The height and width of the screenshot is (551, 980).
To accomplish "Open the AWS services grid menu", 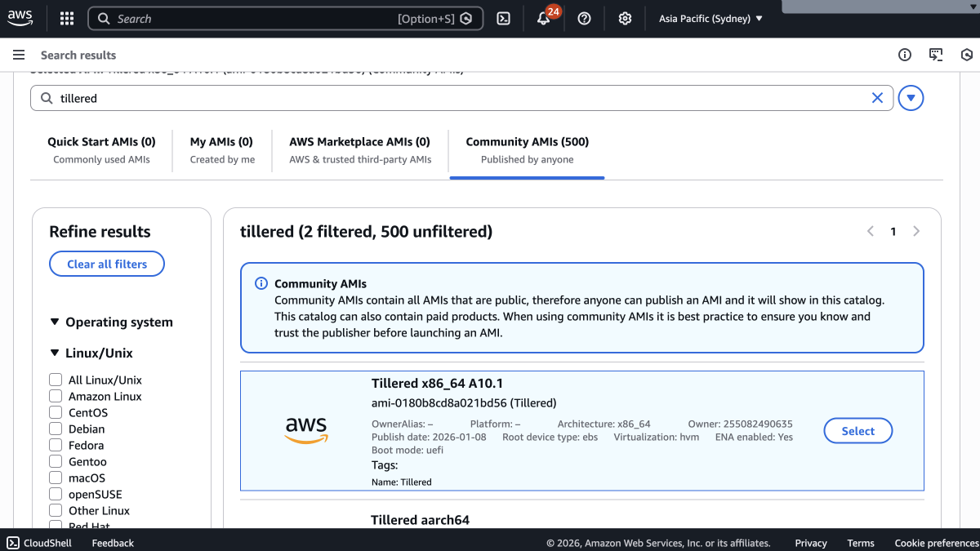I will 67,19.
